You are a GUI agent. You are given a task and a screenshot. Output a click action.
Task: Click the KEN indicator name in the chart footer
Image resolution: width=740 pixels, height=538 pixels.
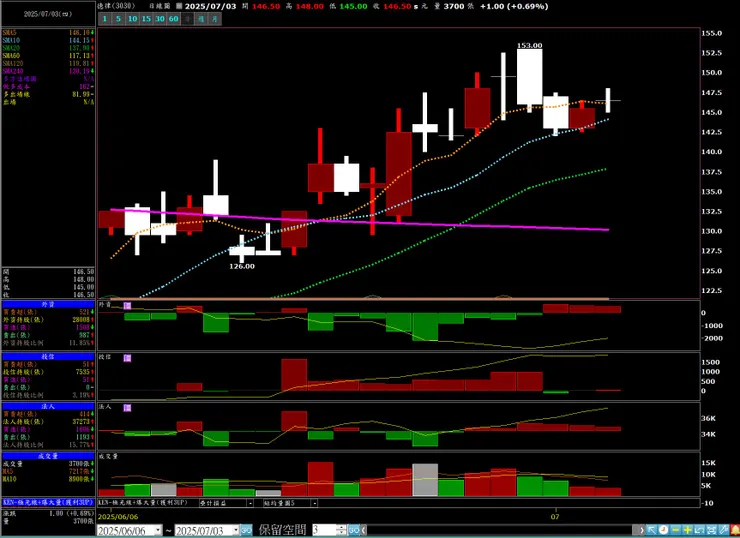click(x=143, y=503)
